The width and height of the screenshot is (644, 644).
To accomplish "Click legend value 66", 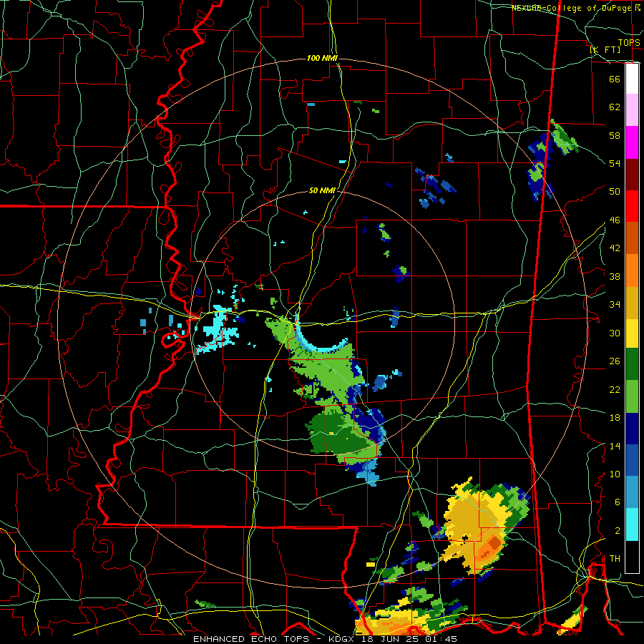I will pos(615,79).
